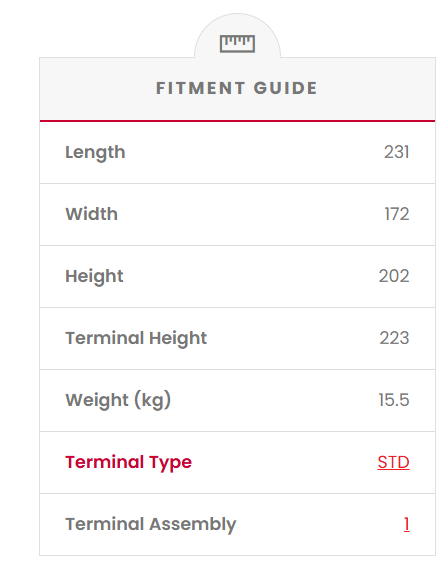444x582 pixels.
Task: Open the STD terminal type link
Action: pyautogui.click(x=394, y=462)
